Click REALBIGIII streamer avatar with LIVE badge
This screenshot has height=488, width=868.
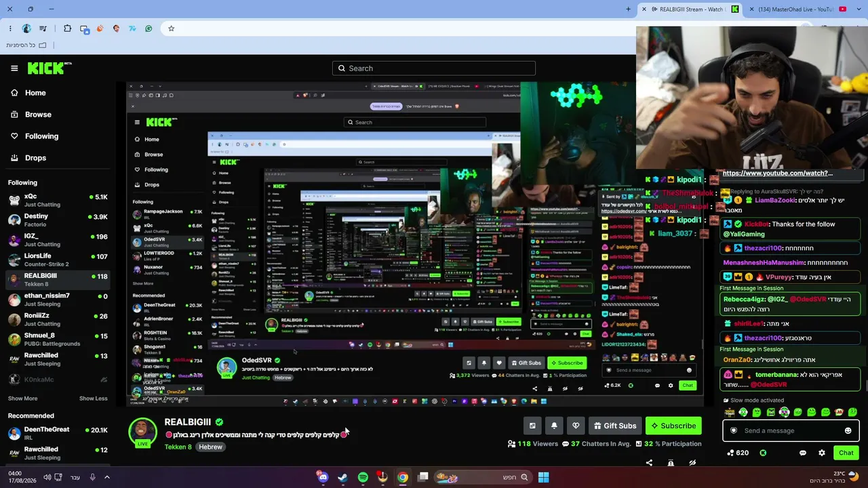(142, 432)
